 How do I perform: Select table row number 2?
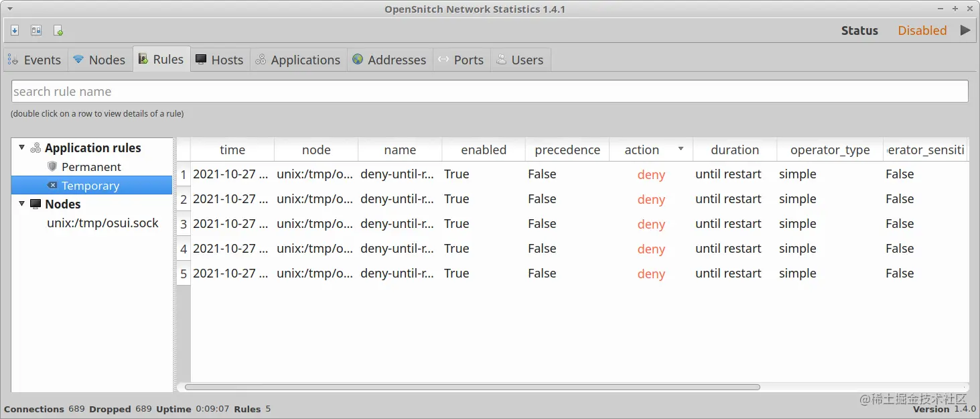click(x=184, y=199)
